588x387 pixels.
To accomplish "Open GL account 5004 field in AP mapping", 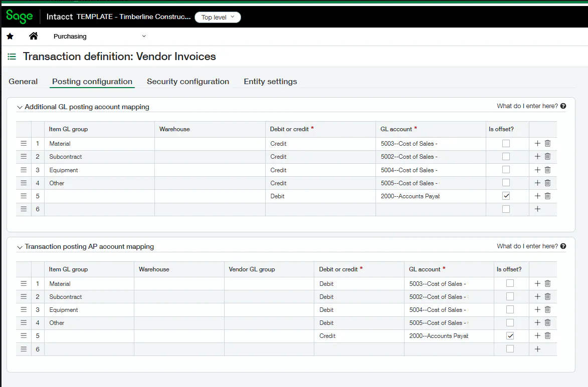I will click(x=449, y=310).
